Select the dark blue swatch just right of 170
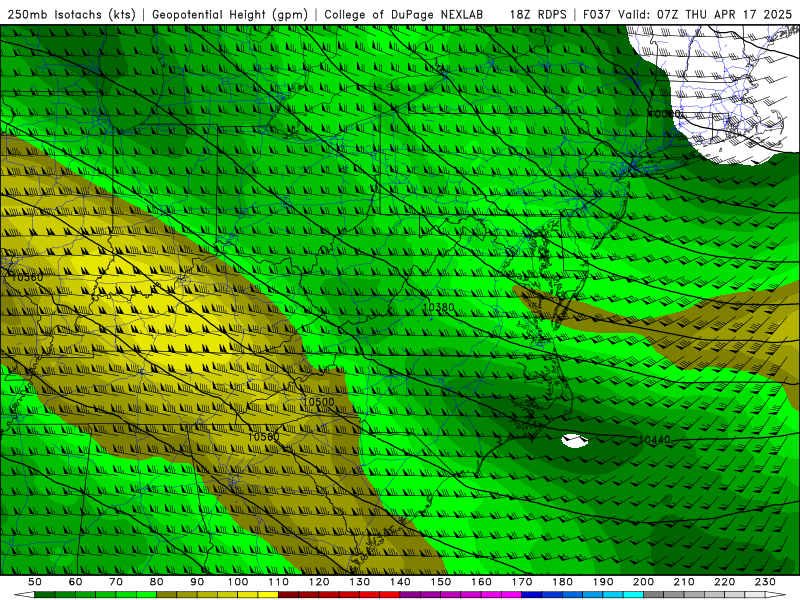 point(532,595)
